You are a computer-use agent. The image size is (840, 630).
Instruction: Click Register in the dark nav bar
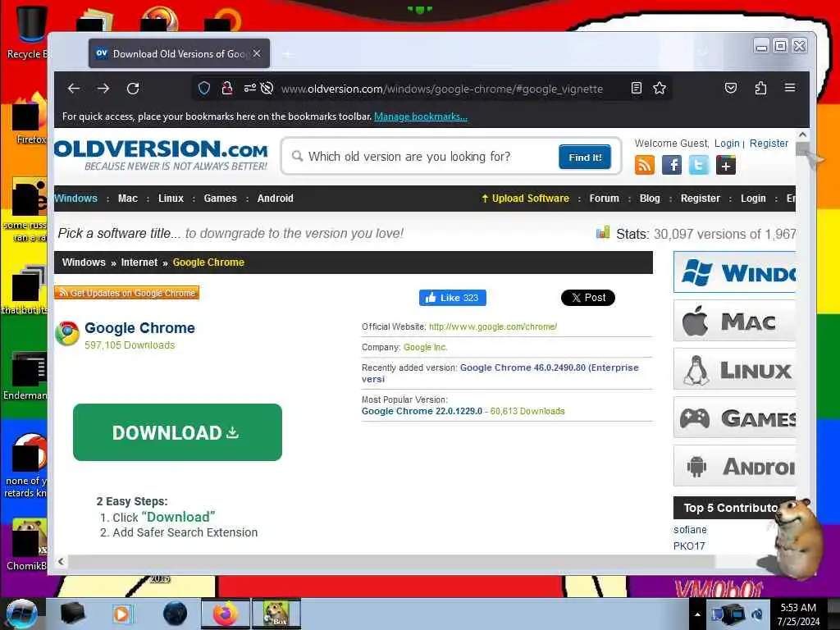701,199
